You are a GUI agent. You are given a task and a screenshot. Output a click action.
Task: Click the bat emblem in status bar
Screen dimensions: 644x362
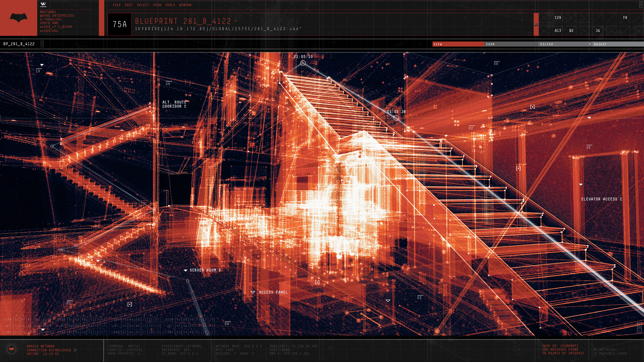pos(12,349)
